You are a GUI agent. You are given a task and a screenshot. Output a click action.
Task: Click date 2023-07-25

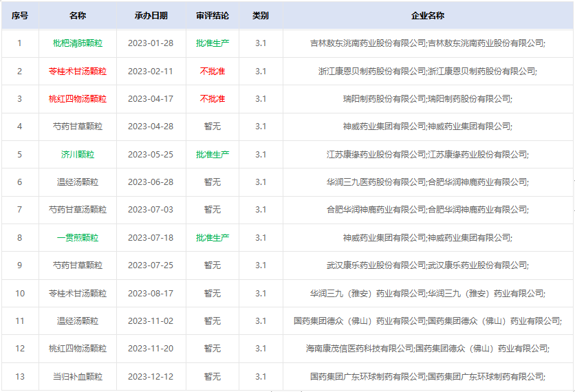[x=151, y=265]
